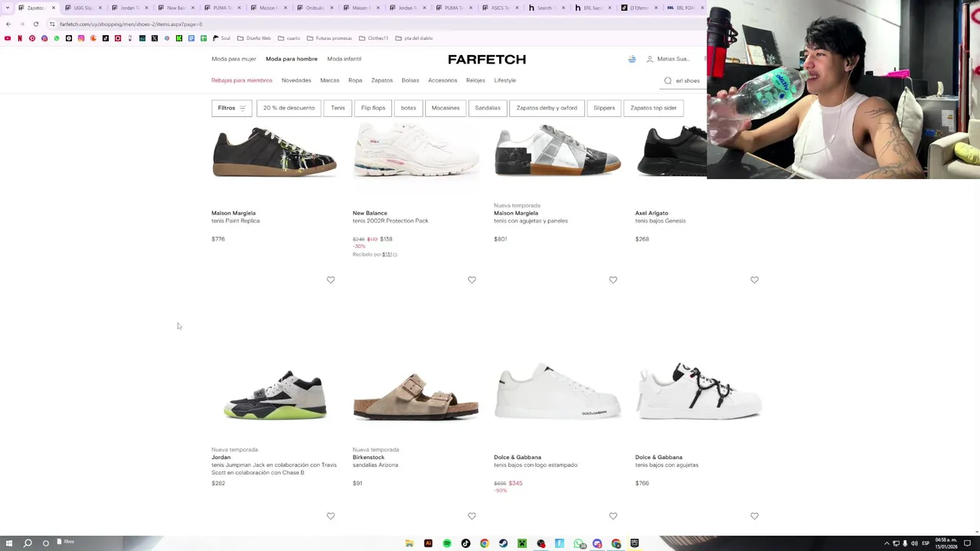
Task: Open the Accesorios category
Action: [x=443, y=80]
